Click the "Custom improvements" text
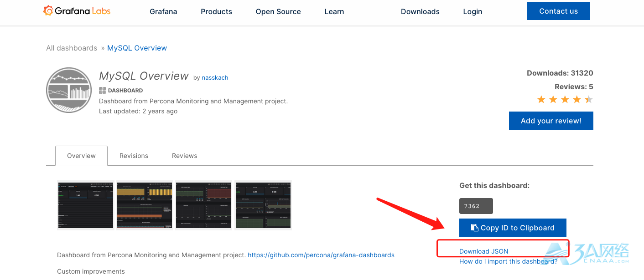The height and width of the screenshot is (280, 644). point(91,271)
